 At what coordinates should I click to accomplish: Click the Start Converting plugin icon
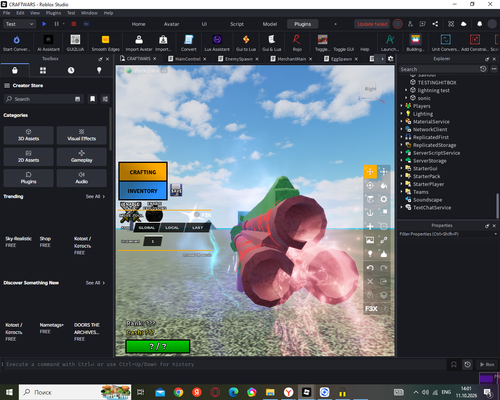[16, 40]
